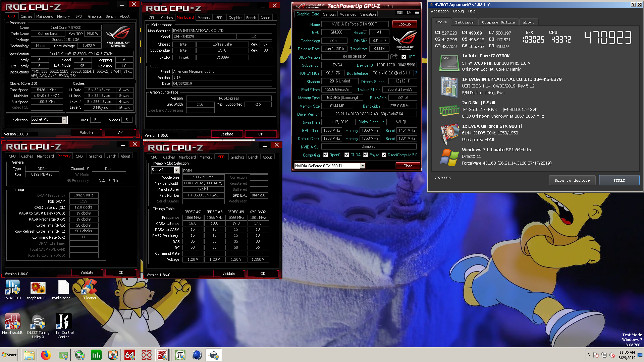Viewport: 644px width, 362px height.
Task: Click the red atom-shaped taskbar icon
Action: [147, 355]
